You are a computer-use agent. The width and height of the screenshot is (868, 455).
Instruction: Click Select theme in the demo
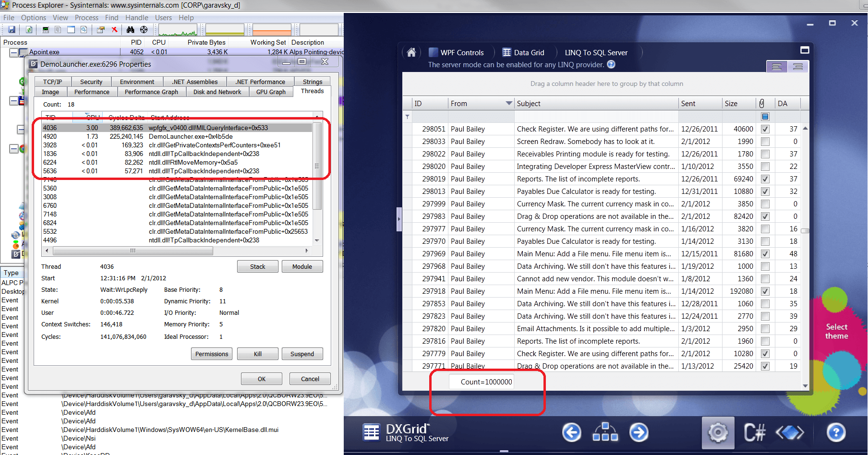(836, 331)
